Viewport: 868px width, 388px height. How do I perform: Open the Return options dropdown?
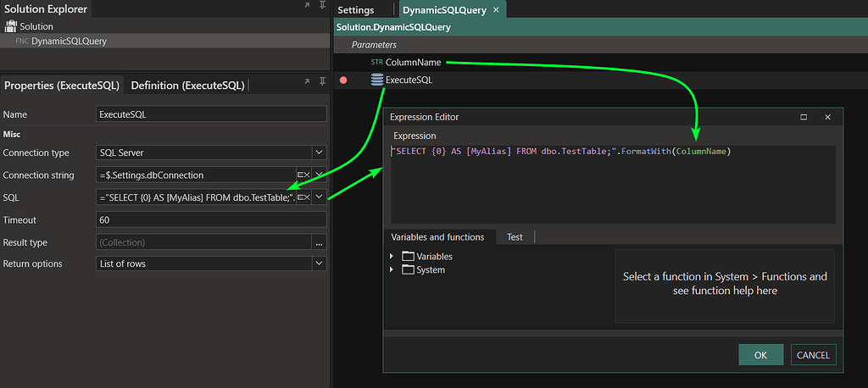319,264
